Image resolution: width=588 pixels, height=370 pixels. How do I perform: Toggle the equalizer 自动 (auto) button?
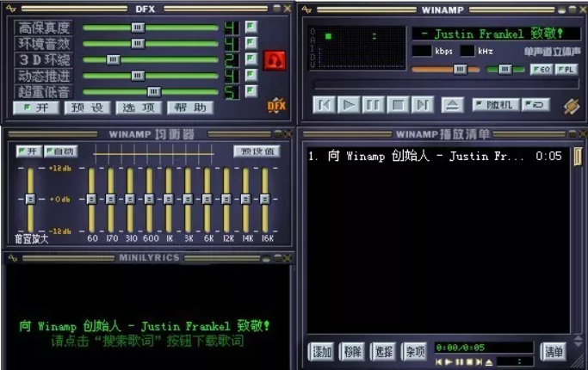61,151
